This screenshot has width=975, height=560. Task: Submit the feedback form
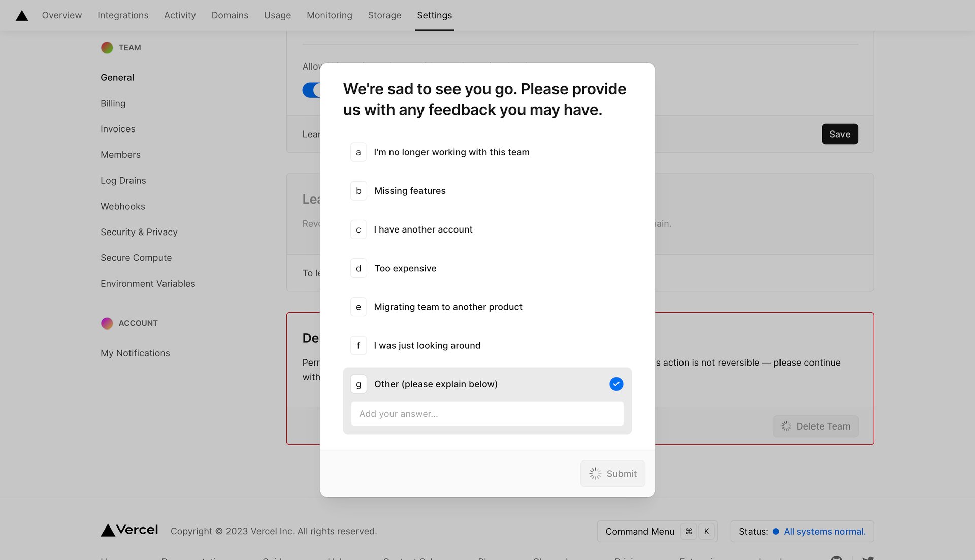pyautogui.click(x=612, y=473)
